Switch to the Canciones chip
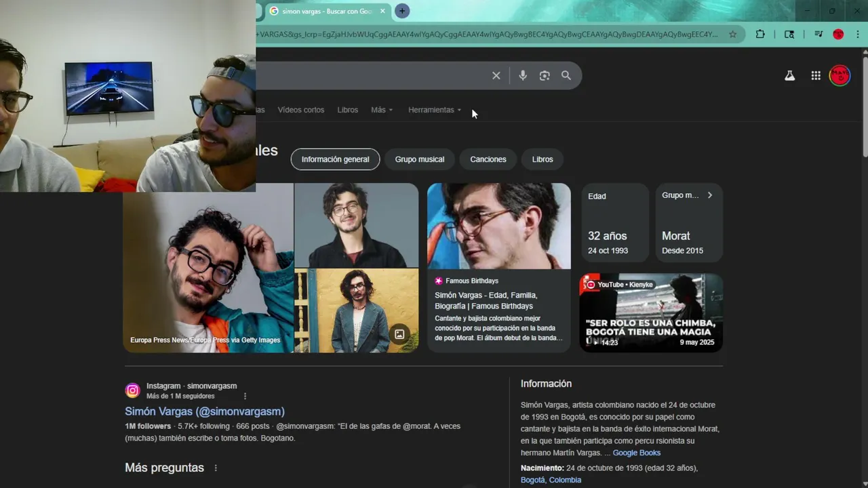Screen dimensions: 868x488 click(488, 159)
